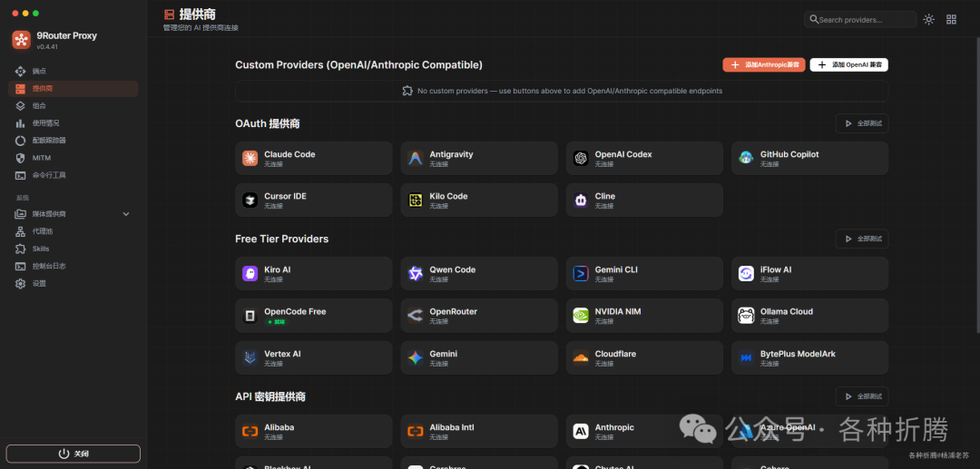This screenshot has height=469, width=980.
Task: Click the OpenRouter icon
Action: point(415,316)
